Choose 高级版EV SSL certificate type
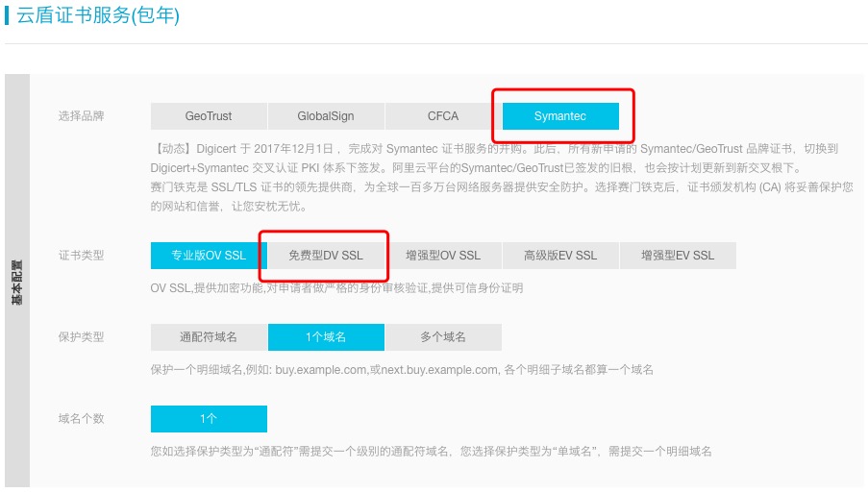Screen dimensions: 868x493 [560, 256]
